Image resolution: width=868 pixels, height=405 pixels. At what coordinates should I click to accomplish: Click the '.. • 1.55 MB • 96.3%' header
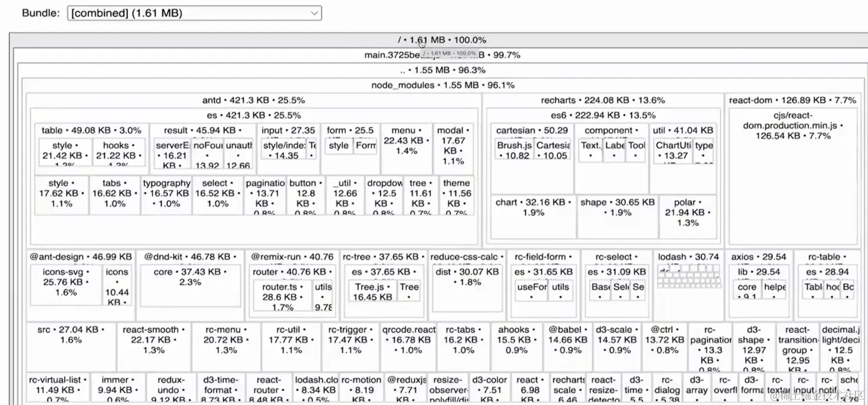click(442, 70)
